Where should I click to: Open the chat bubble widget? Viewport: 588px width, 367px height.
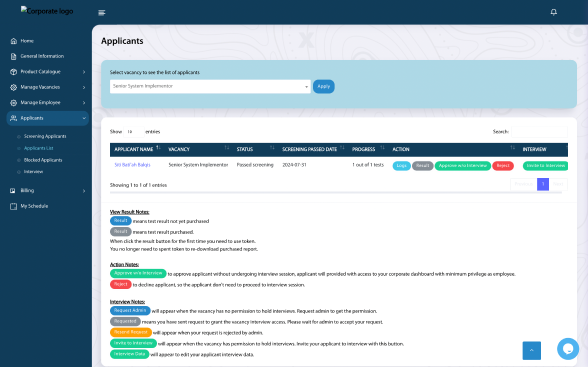[x=568, y=349]
